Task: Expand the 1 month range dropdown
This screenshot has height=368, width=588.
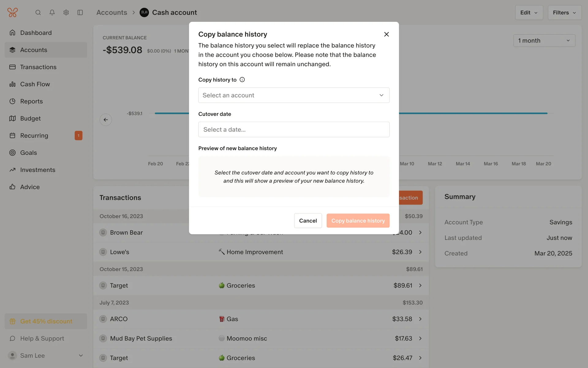Action: coord(544,40)
